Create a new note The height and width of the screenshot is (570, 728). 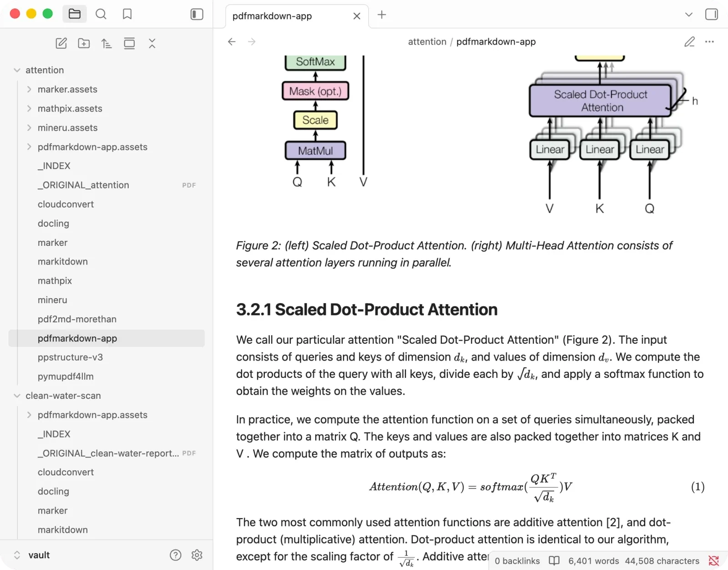point(61,43)
